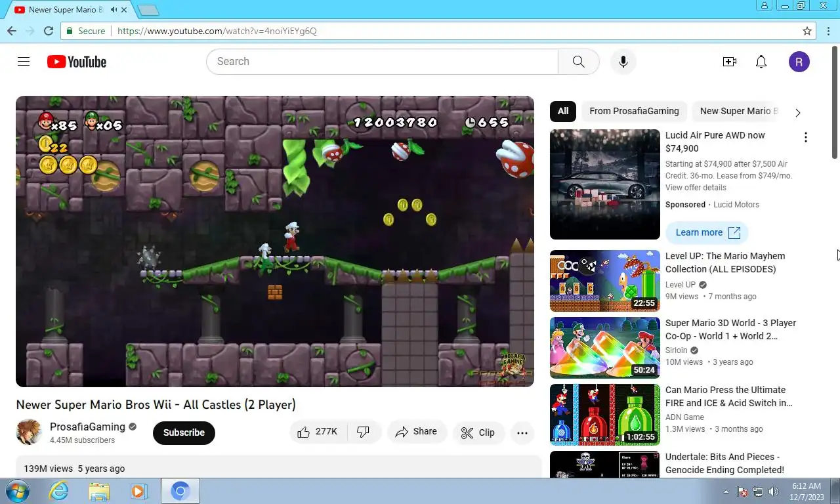Open the Create video icon

(x=729, y=62)
